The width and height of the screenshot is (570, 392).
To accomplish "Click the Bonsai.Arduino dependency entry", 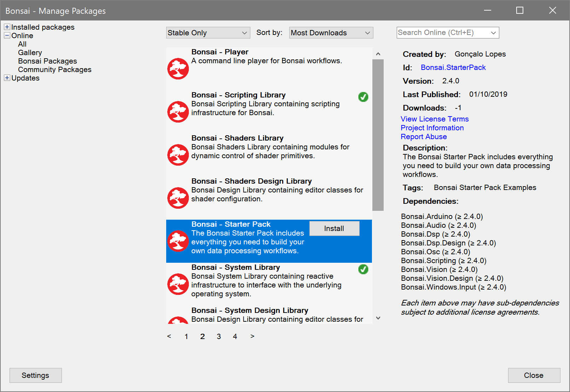I will click(x=442, y=216).
